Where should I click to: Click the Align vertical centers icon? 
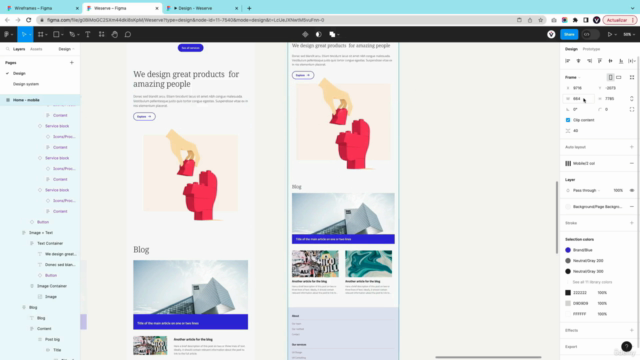[610, 61]
